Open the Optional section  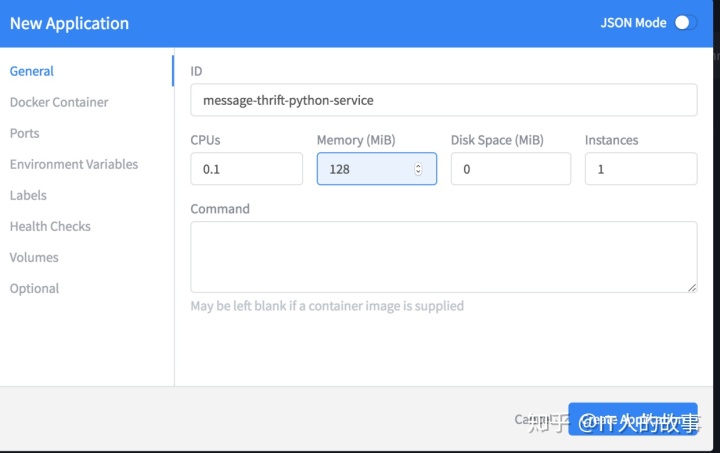34,288
